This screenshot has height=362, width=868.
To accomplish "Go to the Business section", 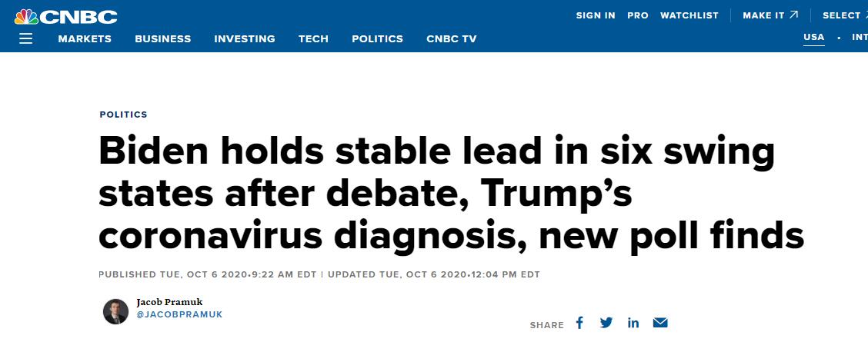I will 162,39.
